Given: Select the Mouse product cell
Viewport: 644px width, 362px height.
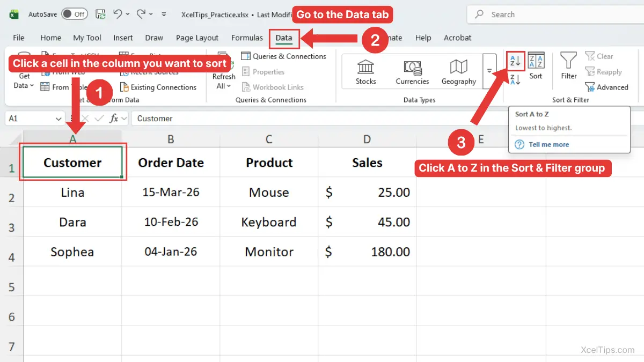Looking at the screenshot, I should pyautogui.click(x=269, y=192).
